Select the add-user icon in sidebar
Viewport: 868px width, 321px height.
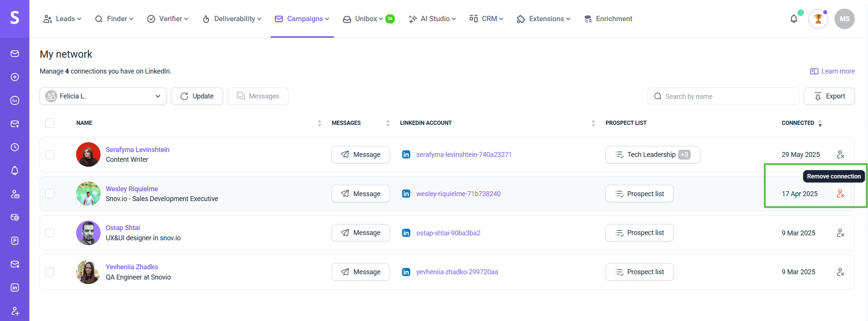[x=15, y=311]
